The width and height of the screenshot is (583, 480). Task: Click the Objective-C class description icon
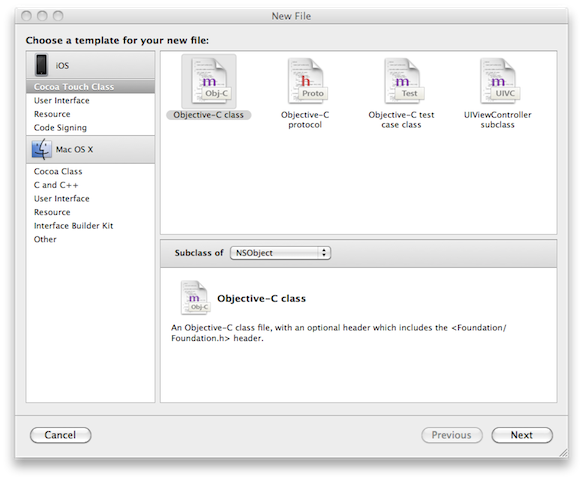pyautogui.click(x=195, y=298)
